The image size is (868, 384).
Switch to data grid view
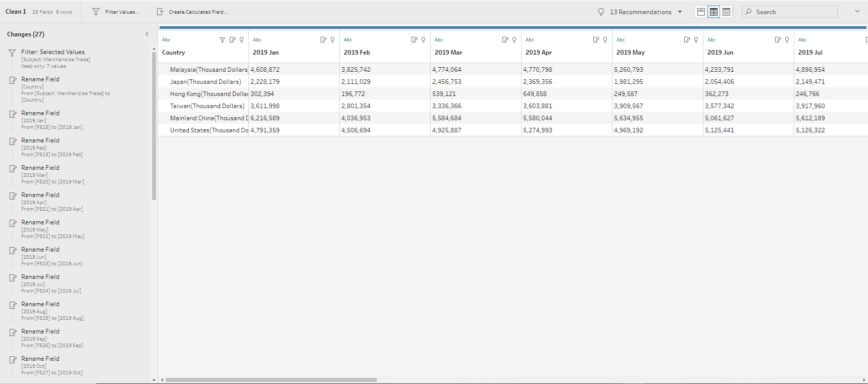pos(713,12)
